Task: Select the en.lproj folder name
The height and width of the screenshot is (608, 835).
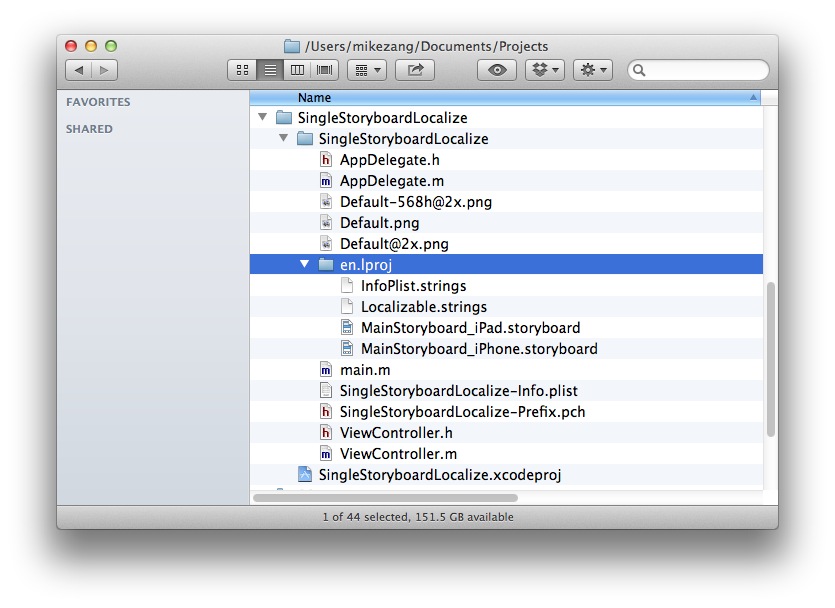Action: [366, 265]
